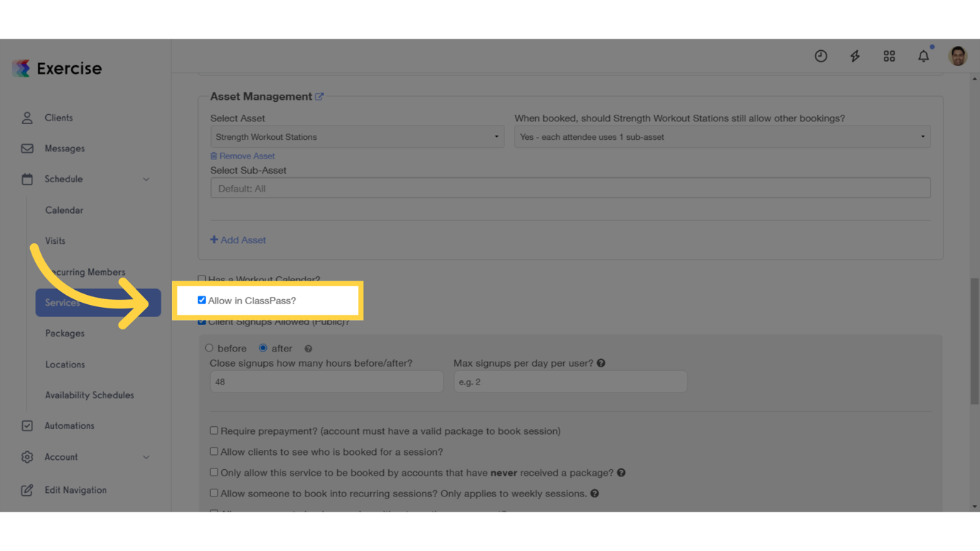Open Visits under Schedule

tap(55, 241)
